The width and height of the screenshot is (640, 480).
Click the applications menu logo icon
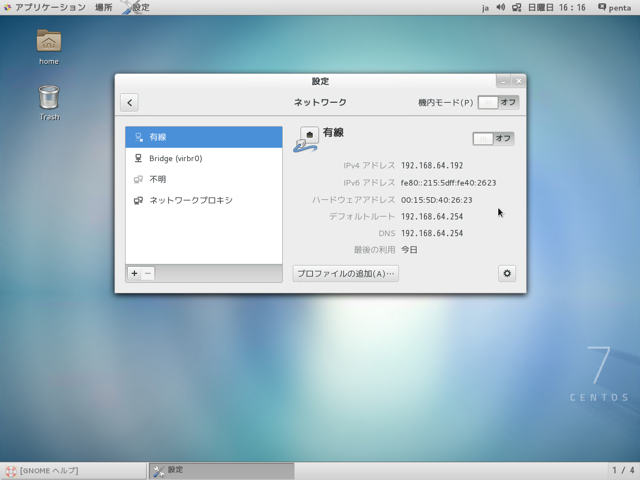pos(7,7)
